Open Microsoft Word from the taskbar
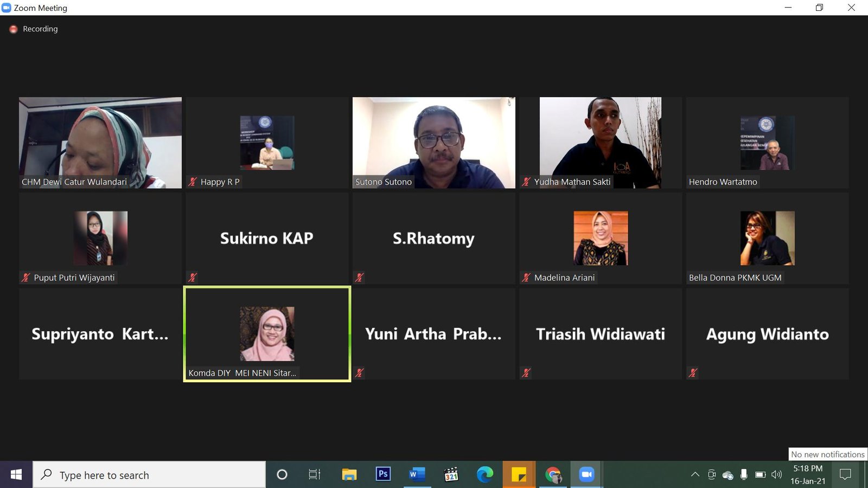Image resolution: width=868 pixels, height=488 pixels. tap(417, 474)
